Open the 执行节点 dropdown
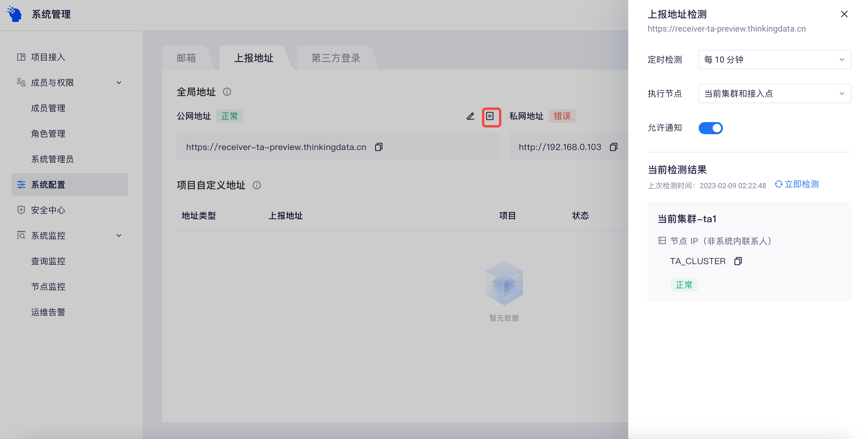This screenshot has width=868, height=439. (x=774, y=94)
